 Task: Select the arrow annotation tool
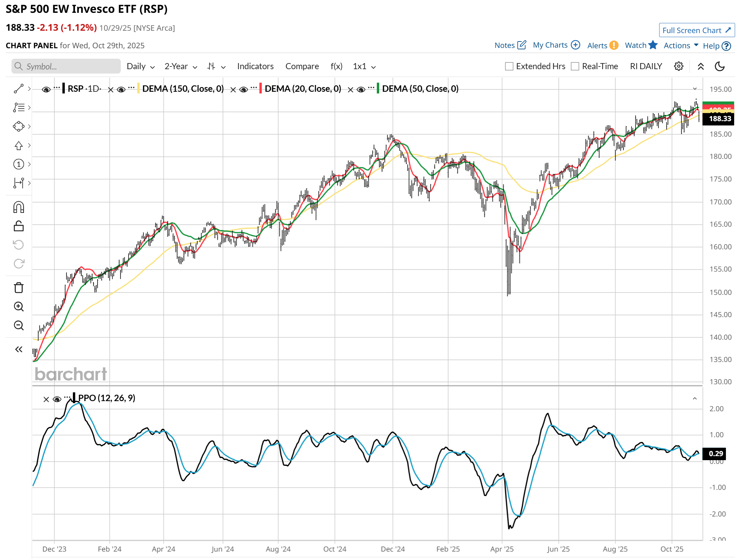pyautogui.click(x=19, y=145)
